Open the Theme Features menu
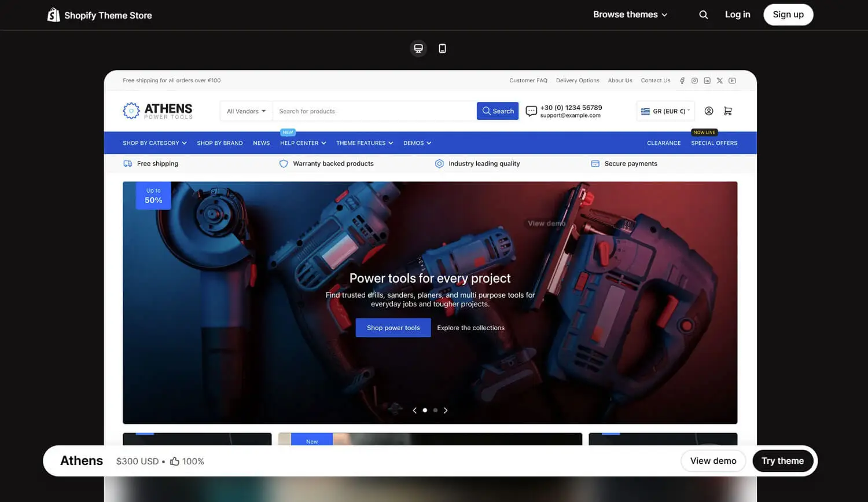The image size is (868, 502). click(x=365, y=143)
